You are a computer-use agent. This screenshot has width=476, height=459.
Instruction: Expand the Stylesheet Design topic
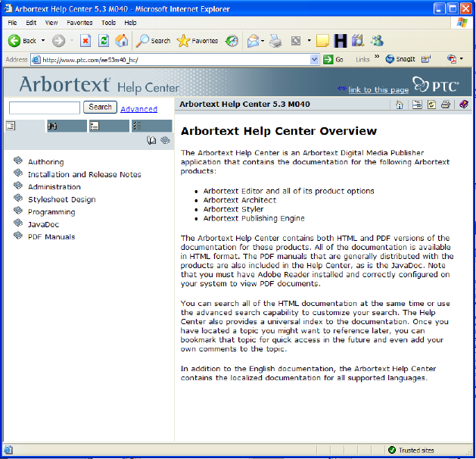click(x=61, y=199)
